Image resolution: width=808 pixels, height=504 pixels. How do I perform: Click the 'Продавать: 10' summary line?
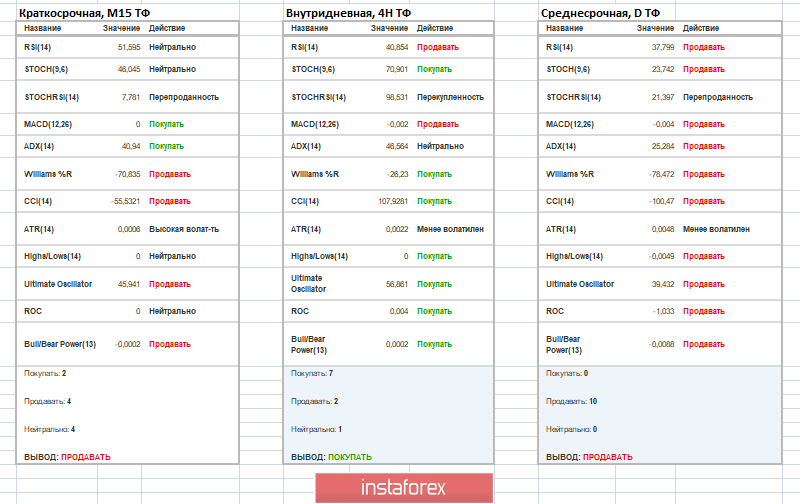pos(571,401)
